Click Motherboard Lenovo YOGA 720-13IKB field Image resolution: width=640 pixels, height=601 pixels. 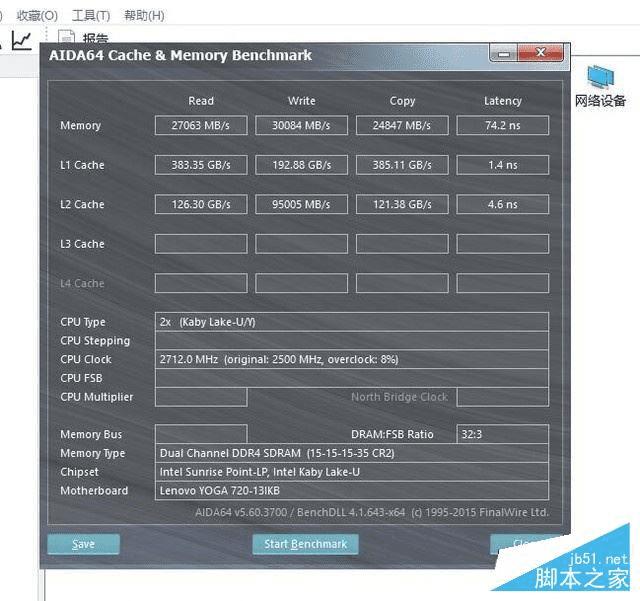click(x=351, y=491)
